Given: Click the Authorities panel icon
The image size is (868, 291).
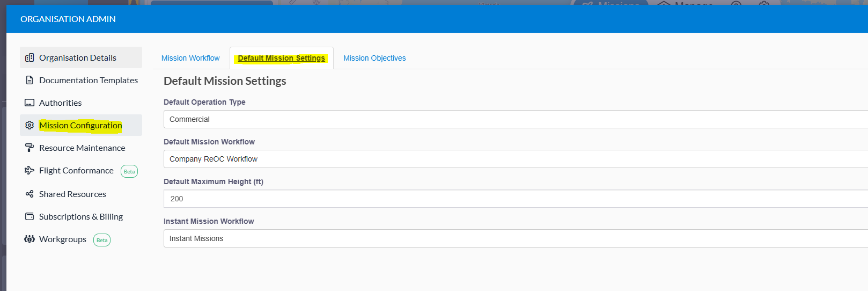Looking at the screenshot, I should click(x=30, y=103).
